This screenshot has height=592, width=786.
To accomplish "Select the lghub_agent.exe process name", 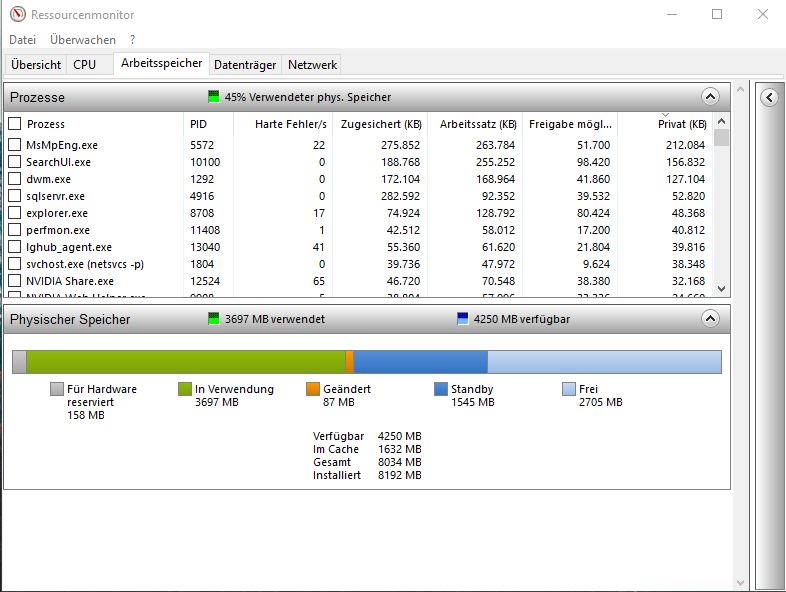I will [69, 247].
